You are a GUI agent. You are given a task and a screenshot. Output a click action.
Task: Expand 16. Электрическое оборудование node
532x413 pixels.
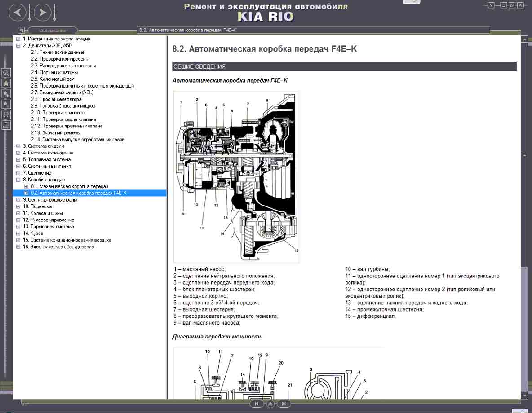[x=18, y=247]
